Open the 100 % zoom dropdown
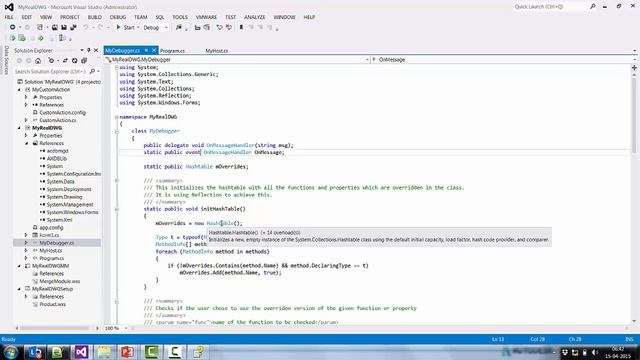Viewport: 640px width, 360px height. tap(126, 328)
